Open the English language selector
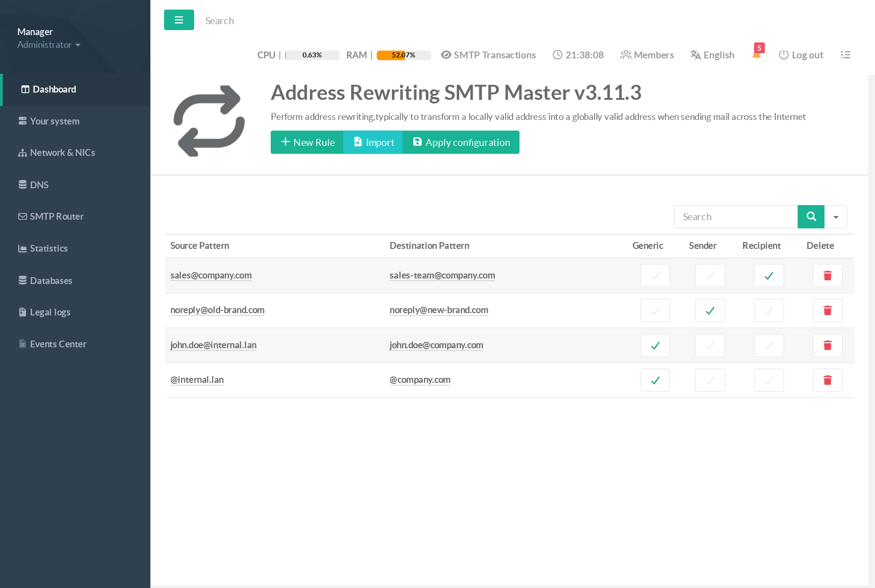This screenshot has width=875, height=588. click(712, 55)
